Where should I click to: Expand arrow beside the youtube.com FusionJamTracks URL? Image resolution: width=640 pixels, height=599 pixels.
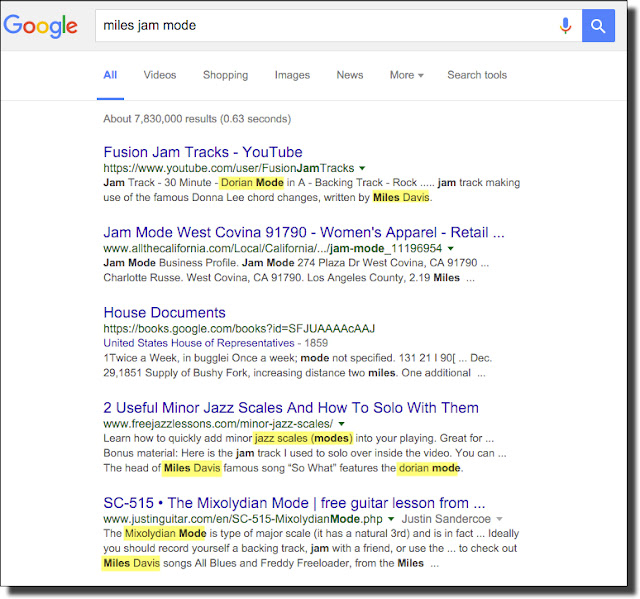tap(362, 168)
